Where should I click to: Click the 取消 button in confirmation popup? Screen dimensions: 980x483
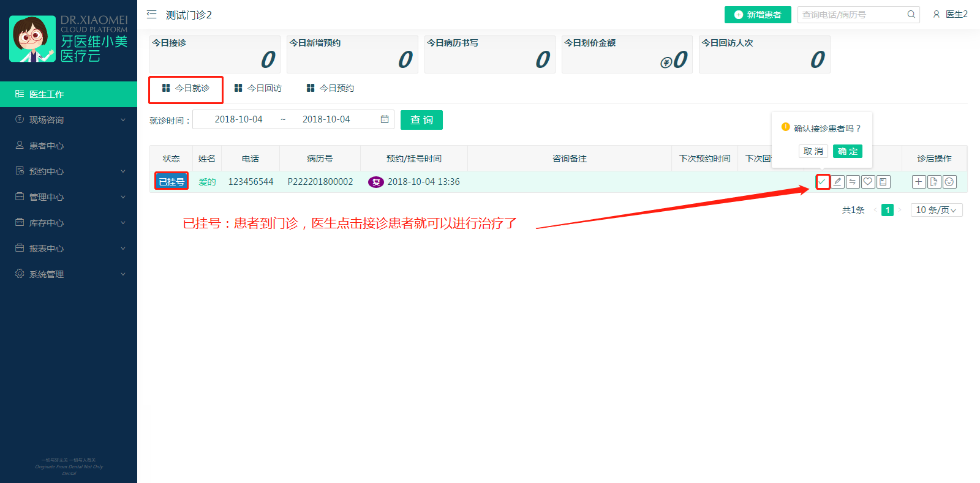(x=813, y=151)
